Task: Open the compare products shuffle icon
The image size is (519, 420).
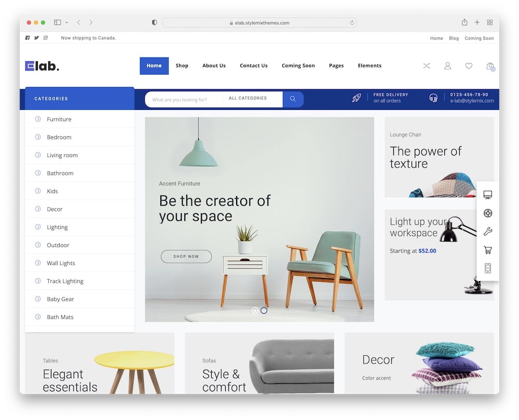Action: point(426,66)
